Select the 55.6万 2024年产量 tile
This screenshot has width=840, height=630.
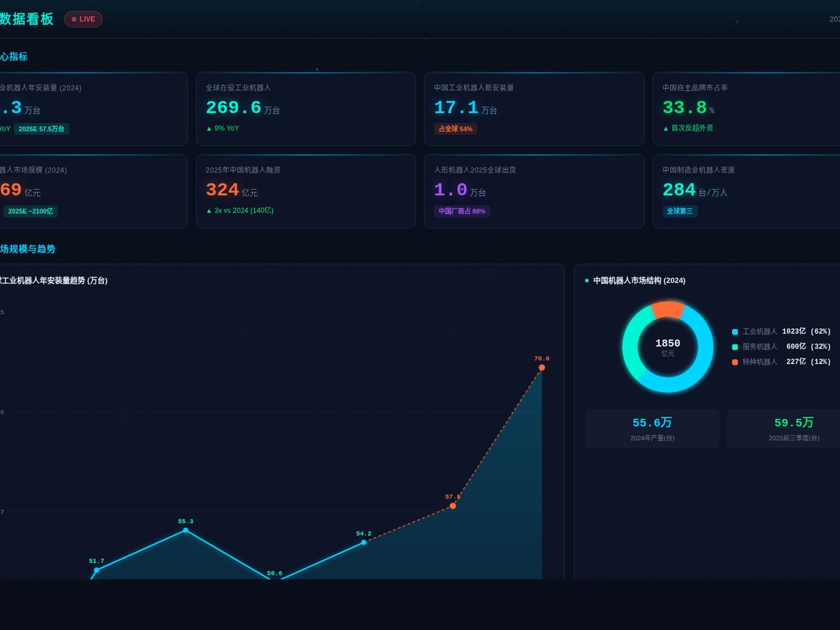[652, 429]
